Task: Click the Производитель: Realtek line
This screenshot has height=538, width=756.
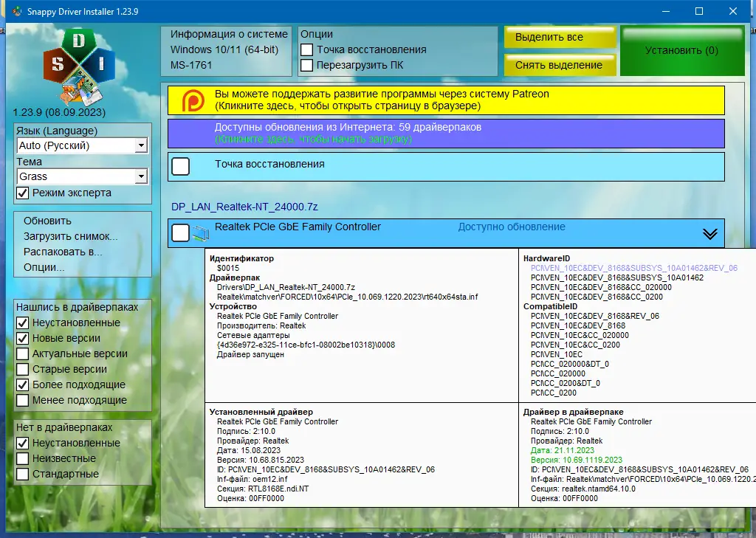Action: pos(261,325)
